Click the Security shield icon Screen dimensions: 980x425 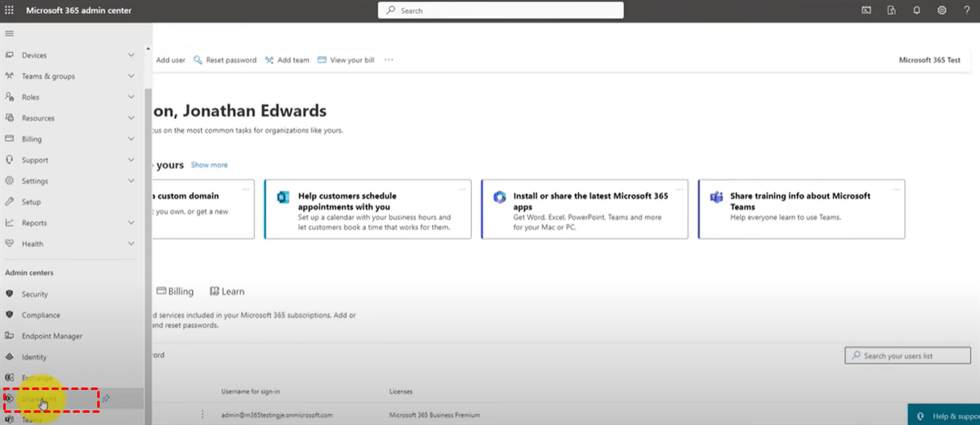[x=10, y=294]
